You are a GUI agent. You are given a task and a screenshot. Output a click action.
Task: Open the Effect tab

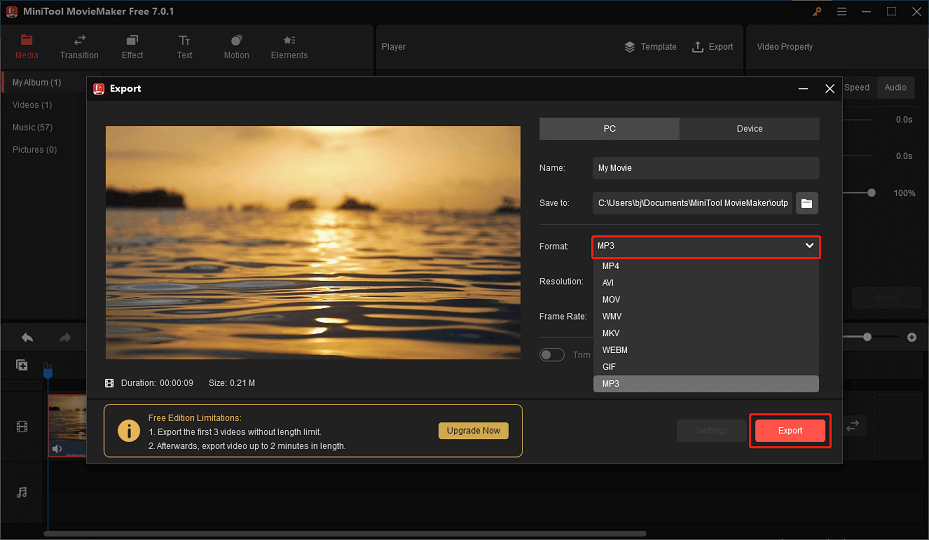132,47
